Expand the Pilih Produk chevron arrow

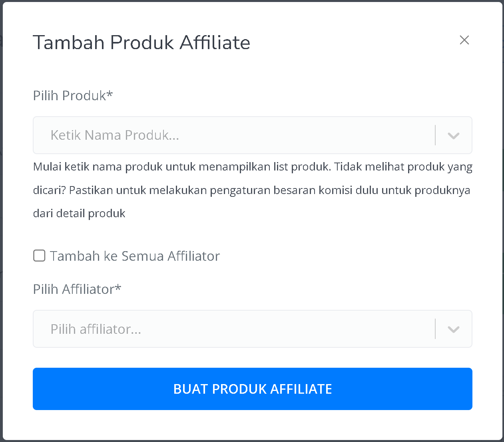tap(453, 136)
